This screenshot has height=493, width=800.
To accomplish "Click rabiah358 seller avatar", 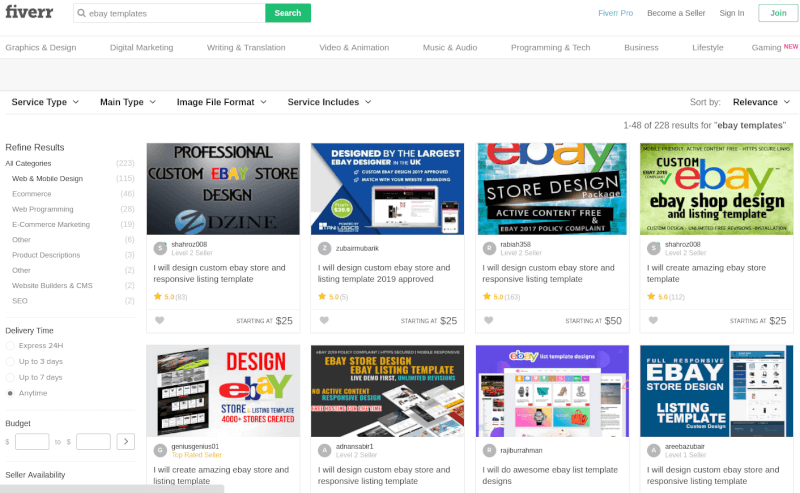I will click(x=489, y=249).
